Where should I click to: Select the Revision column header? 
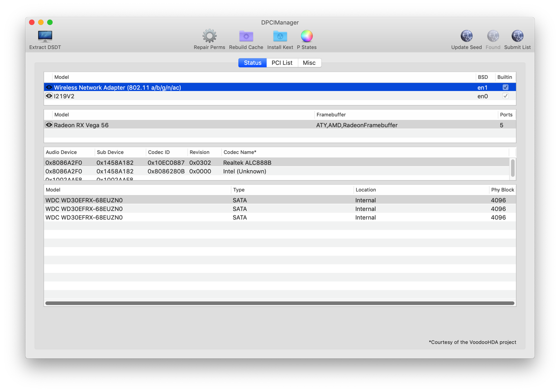pos(205,152)
